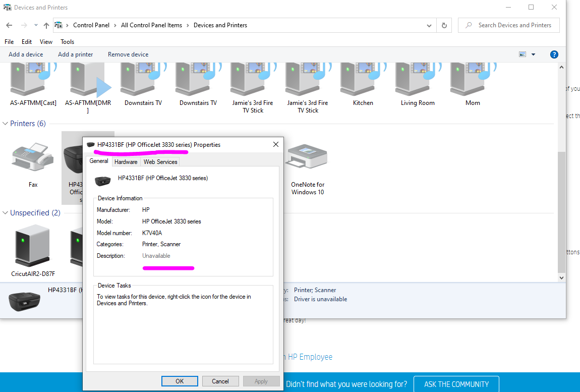Viewport: 580px width, 392px height.
Task: Open the View menu
Action: click(46, 42)
